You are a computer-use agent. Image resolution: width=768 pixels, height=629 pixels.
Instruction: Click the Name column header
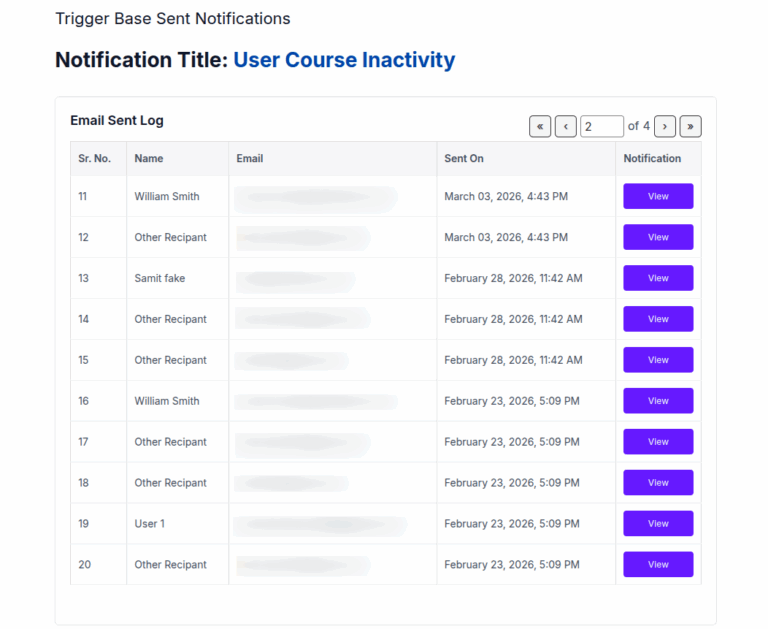coord(148,158)
